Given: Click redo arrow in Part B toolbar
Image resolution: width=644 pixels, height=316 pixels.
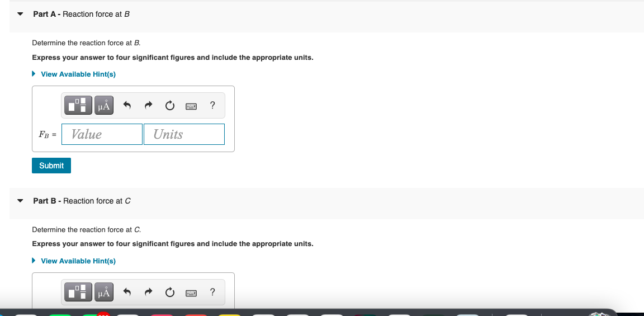Looking at the screenshot, I should (148, 293).
